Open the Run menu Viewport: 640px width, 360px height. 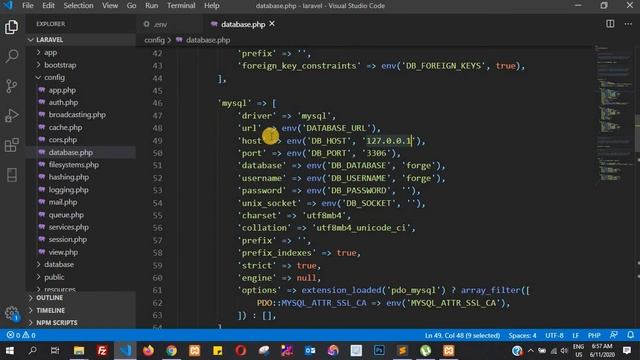151,6
